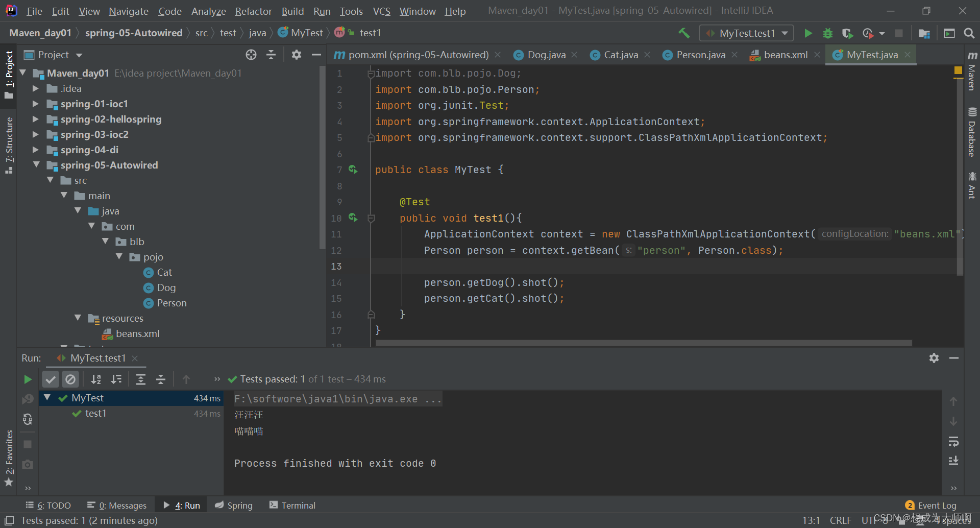Expand the .idea folder

(35, 88)
